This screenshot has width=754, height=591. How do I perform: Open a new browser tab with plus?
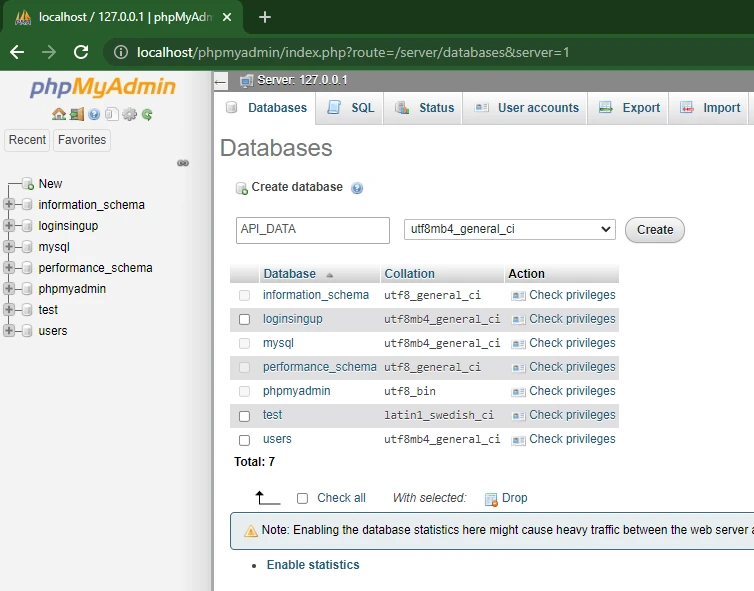pyautogui.click(x=264, y=17)
